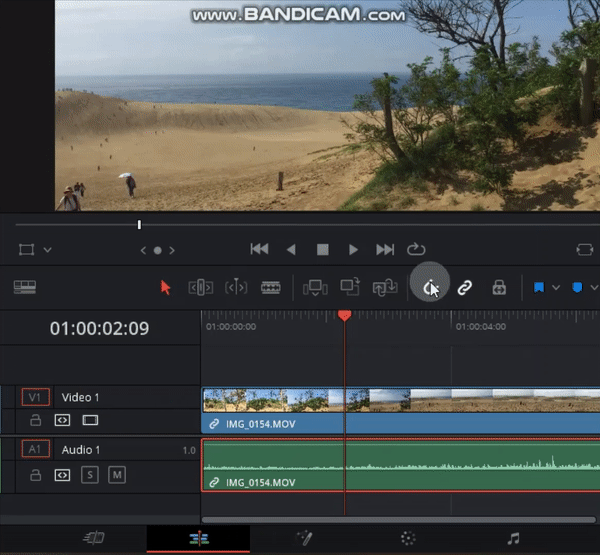Toggle the Linked Selection chain button
Screen dimensions: 600x555
[465, 287]
